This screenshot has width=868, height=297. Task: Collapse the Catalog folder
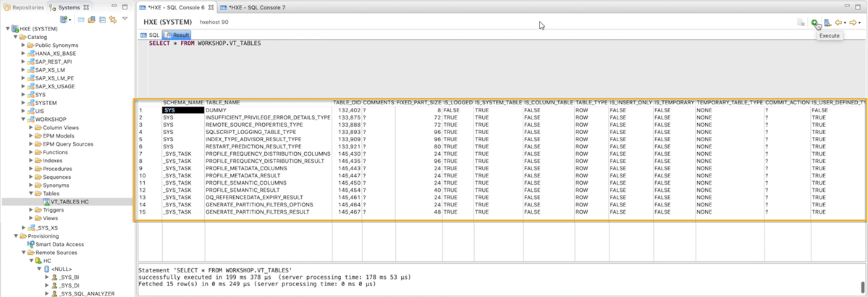click(x=15, y=37)
